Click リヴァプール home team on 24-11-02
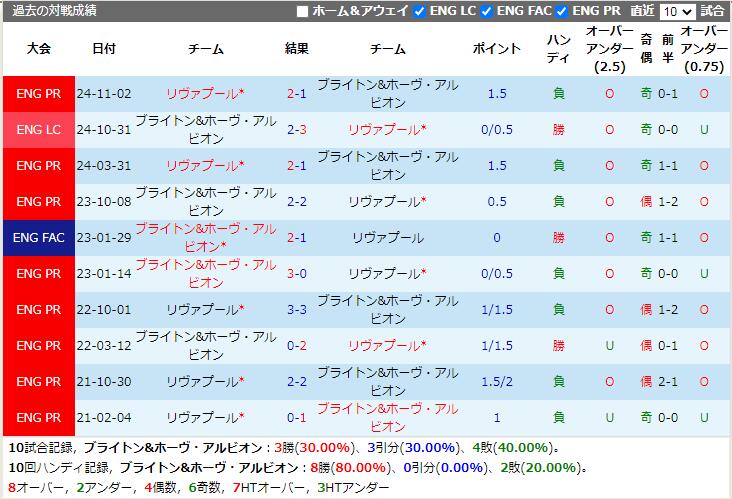732x499 pixels. [205, 94]
